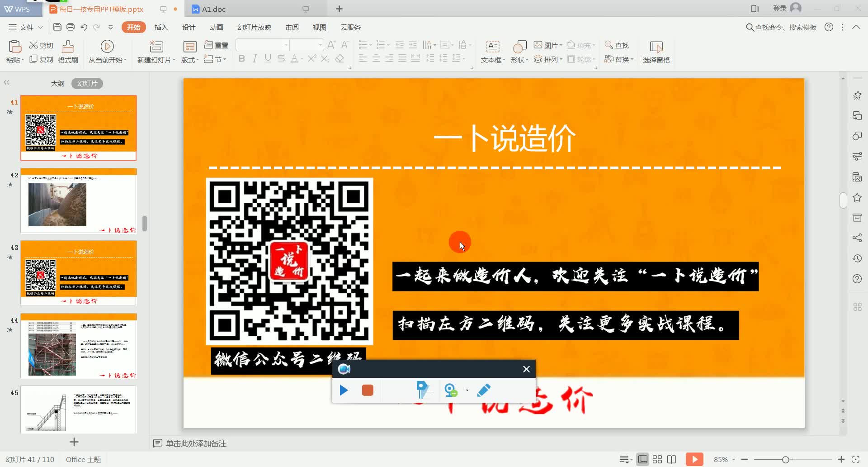Click 登录 to sign in
Screen dimensions: 868x467
tap(779, 8)
